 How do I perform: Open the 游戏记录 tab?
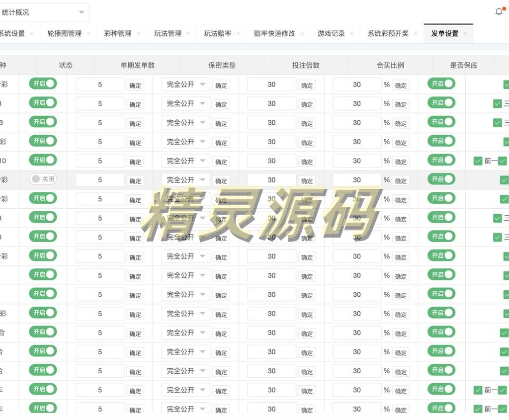331,34
